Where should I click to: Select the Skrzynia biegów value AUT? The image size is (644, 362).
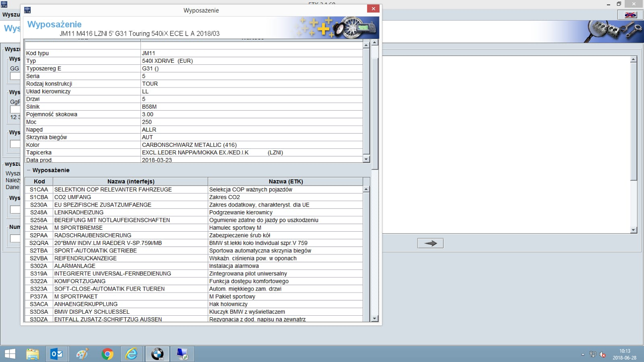click(x=147, y=137)
